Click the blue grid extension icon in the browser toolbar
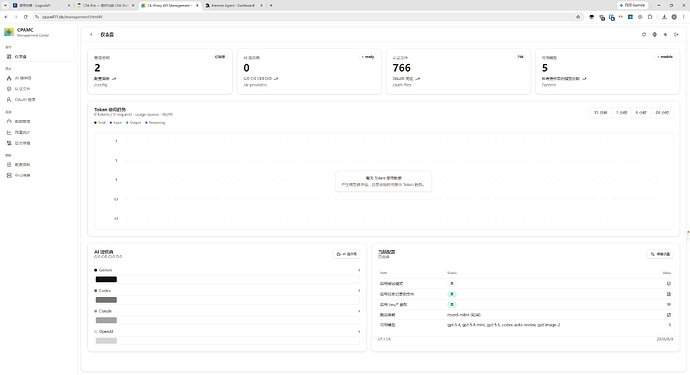 630,17
